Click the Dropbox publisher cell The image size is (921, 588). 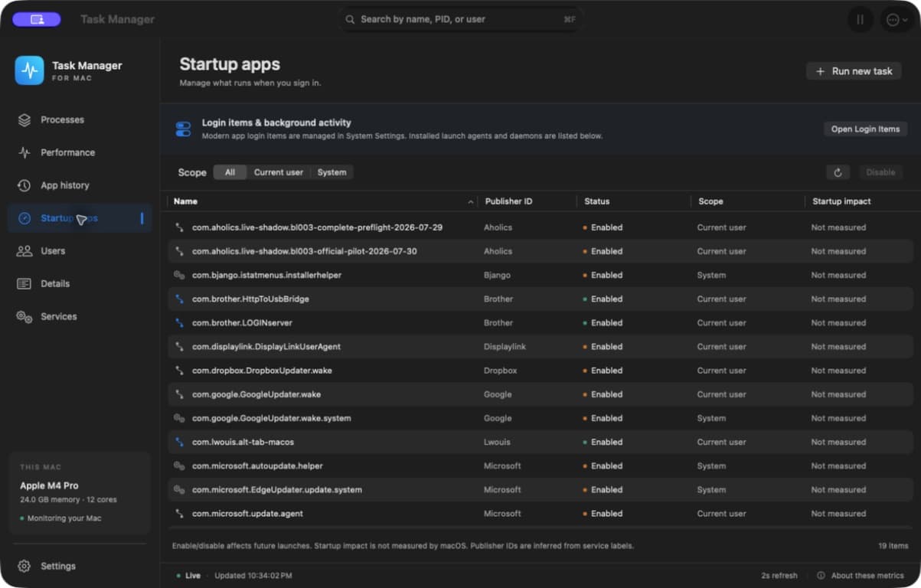point(500,371)
